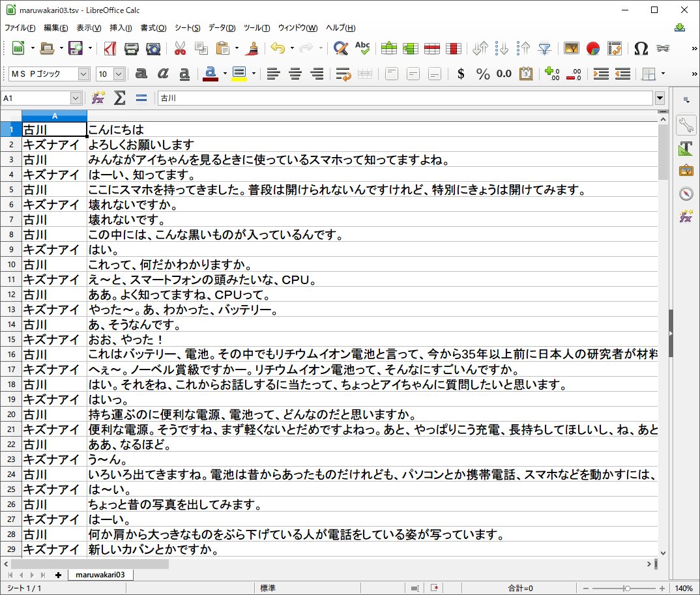Format as number 0.0 icon
Image resolution: width=700 pixels, height=595 pixels.
point(504,74)
